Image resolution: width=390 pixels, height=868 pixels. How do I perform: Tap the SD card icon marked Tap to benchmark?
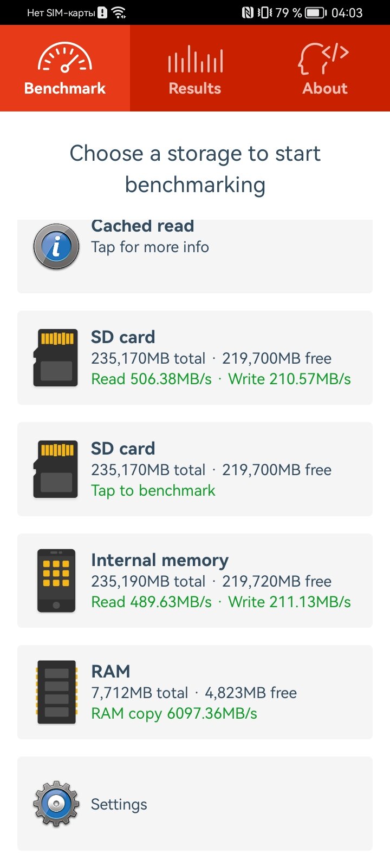(x=56, y=469)
